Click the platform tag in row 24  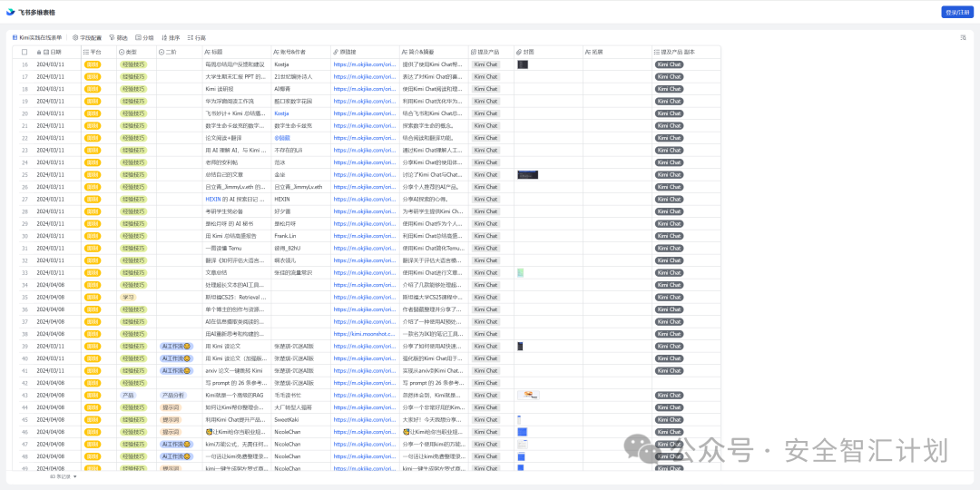point(93,162)
